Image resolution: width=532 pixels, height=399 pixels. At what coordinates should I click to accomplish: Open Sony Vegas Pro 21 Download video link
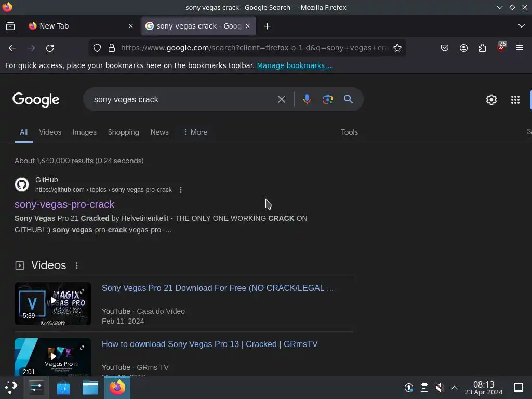coord(218,288)
